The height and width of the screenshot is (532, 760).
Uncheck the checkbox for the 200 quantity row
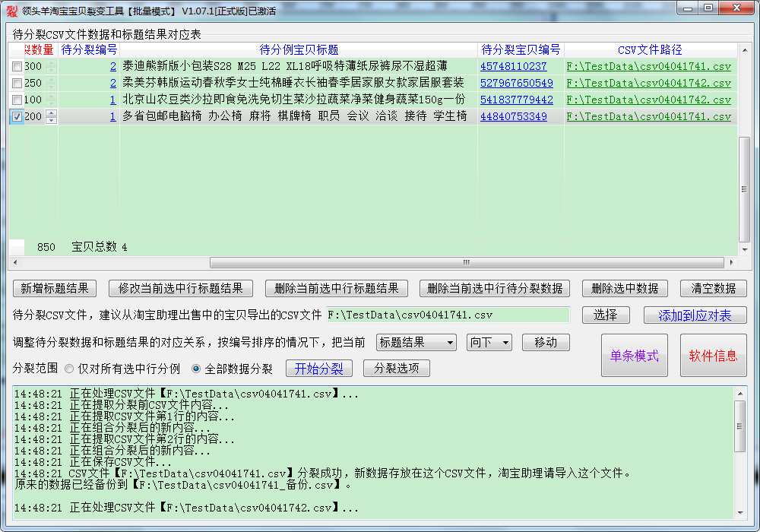tap(17, 117)
